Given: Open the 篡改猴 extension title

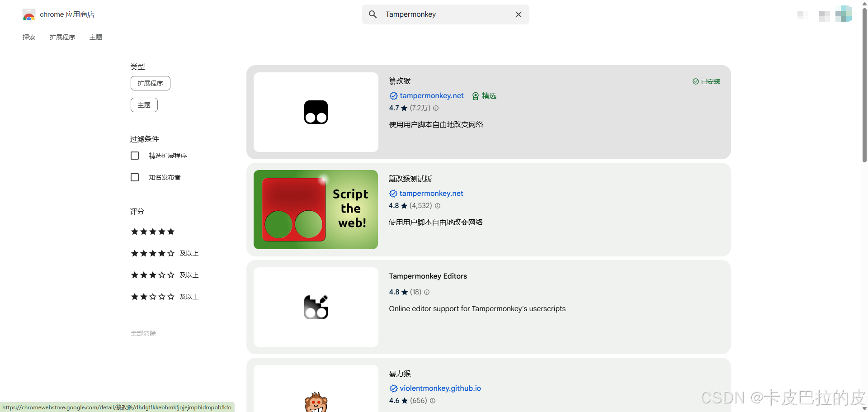Looking at the screenshot, I should [x=400, y=81].
